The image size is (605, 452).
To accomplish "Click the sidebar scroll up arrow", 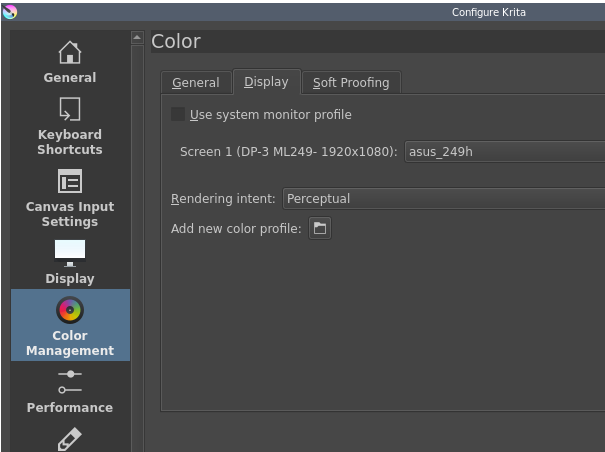I will (x=137, y=37).
